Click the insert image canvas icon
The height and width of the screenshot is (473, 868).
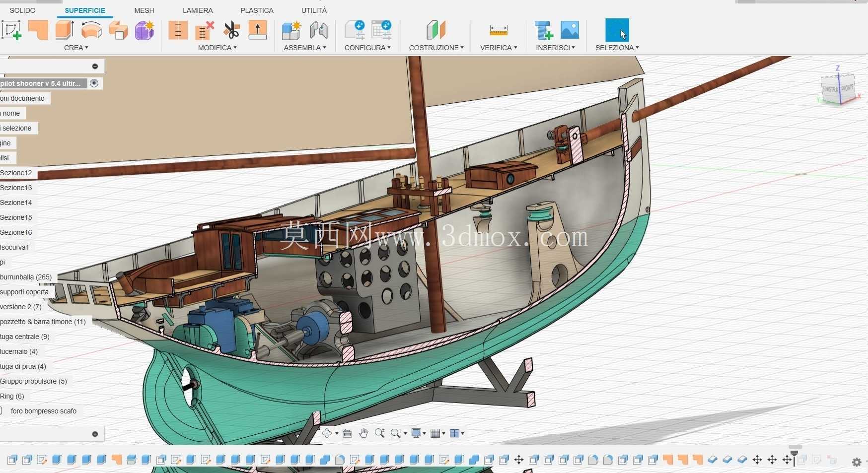click(x=570, y=30)
